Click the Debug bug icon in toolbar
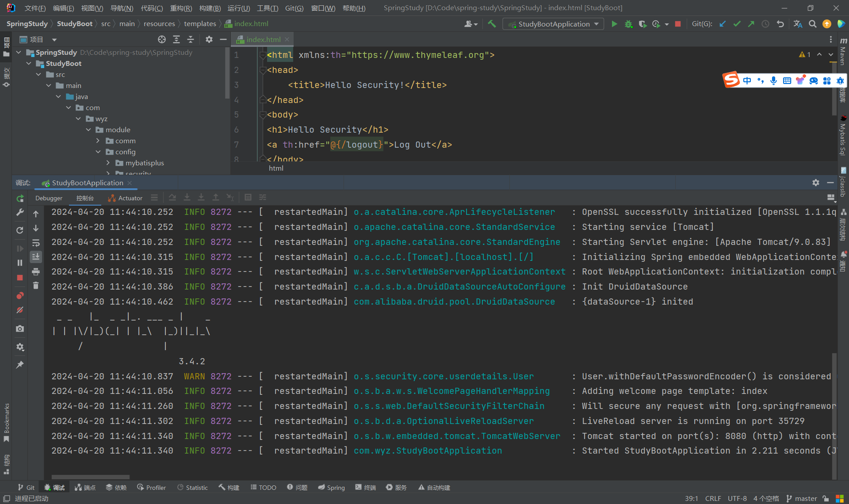Image resolution: width=849 pixels, height=504 pixels. (628, 24)
